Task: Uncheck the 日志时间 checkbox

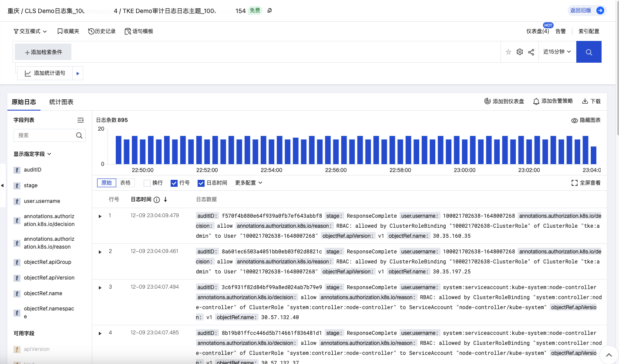Action: pyautogui.click(x=201, y=183)
